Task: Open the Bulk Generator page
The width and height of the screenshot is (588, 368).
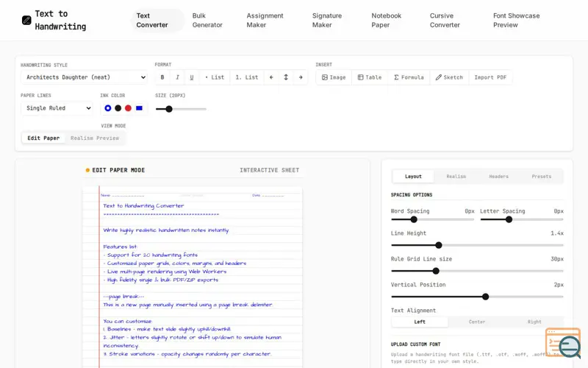Action: tap(207, 21)
